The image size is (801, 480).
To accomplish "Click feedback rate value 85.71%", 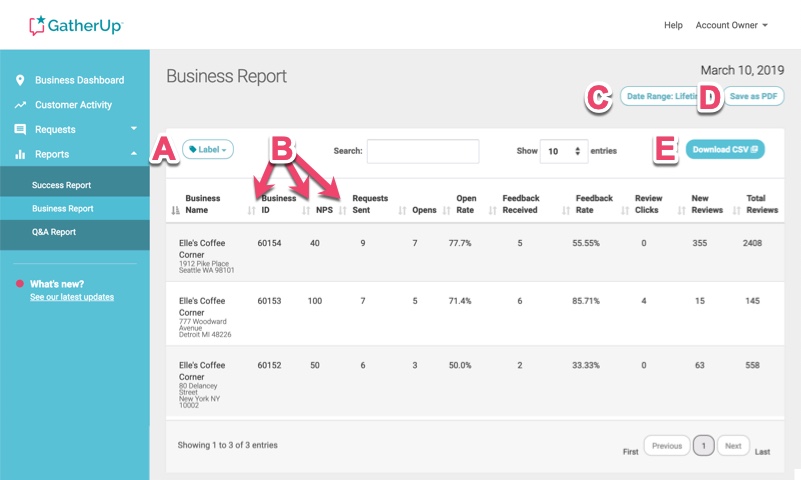I will tap(586, 301).
